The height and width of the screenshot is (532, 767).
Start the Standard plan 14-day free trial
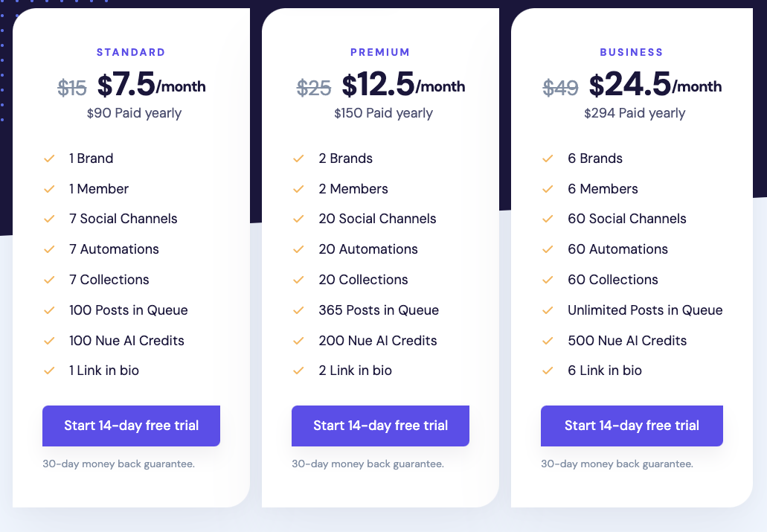[x=131, y=426]
